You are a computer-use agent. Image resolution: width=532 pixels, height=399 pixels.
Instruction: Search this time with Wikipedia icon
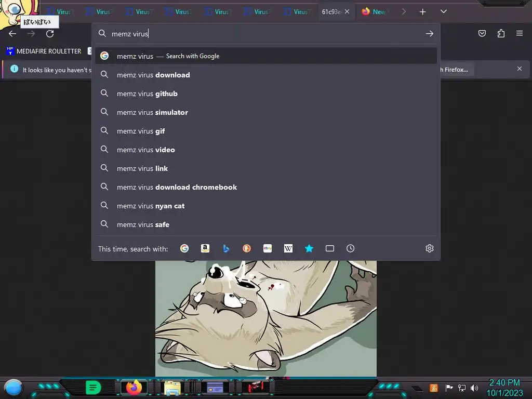(x=288, y=248)
